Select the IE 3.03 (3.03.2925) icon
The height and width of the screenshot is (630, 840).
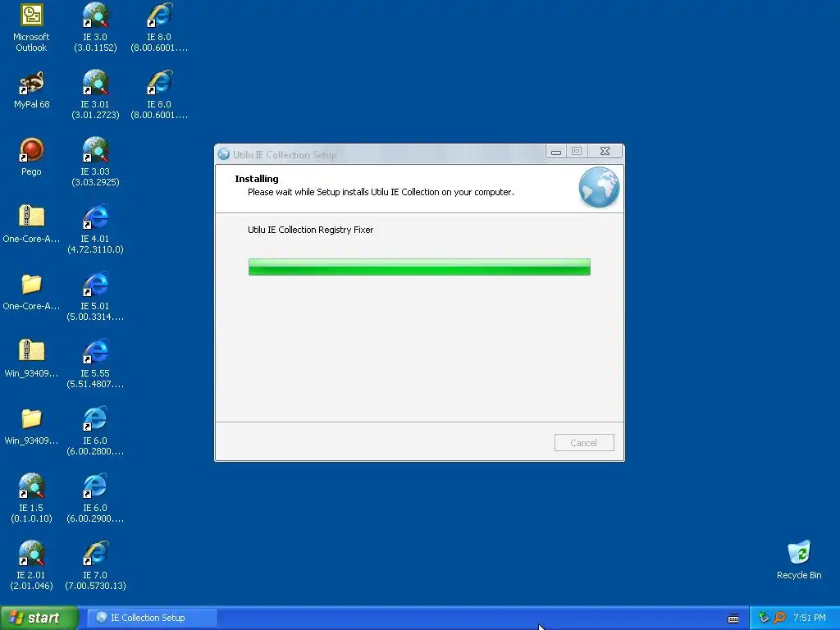95,150
